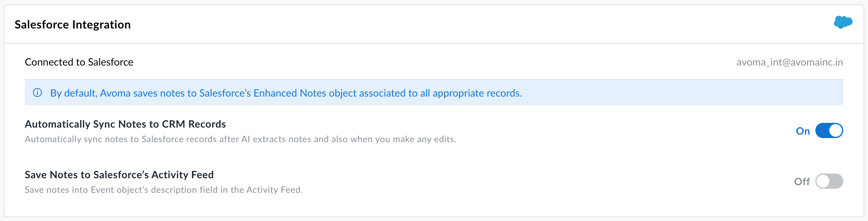
Task: Click the Salesforce Integration title
Action: [72, 25]
